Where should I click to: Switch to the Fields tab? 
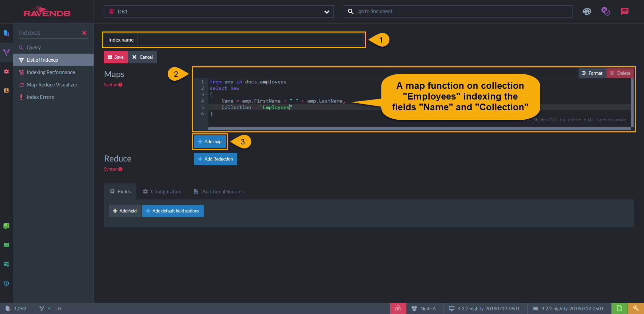point(120,191)
